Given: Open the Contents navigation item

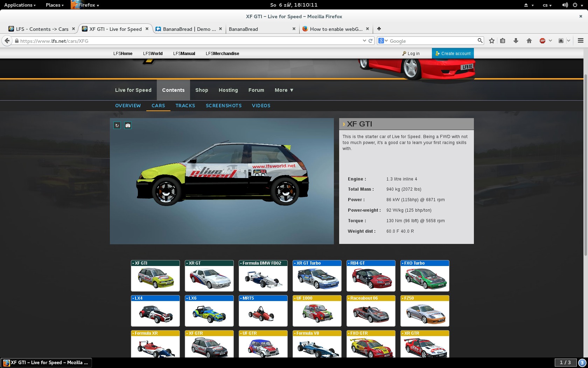Looking at the screenshot, I should tap(173, 90).
